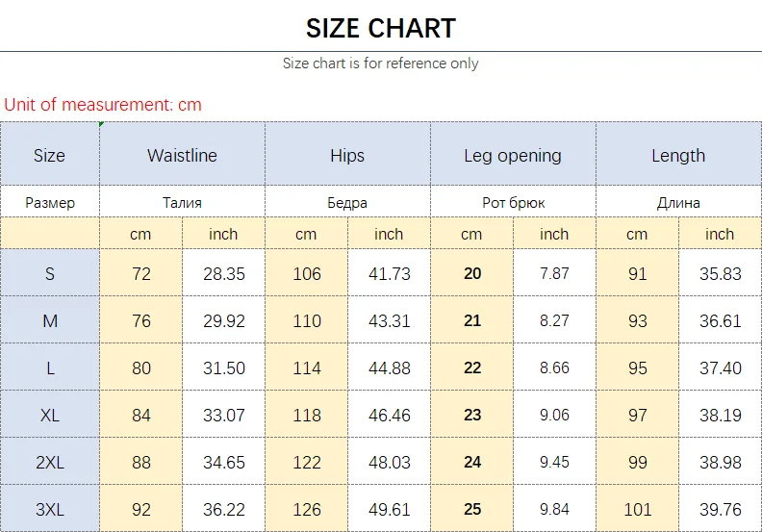Select the 7.87 leg opening inch value
Image resolution: width=762 pixels, height=532 pixels.
pos(554,274)
